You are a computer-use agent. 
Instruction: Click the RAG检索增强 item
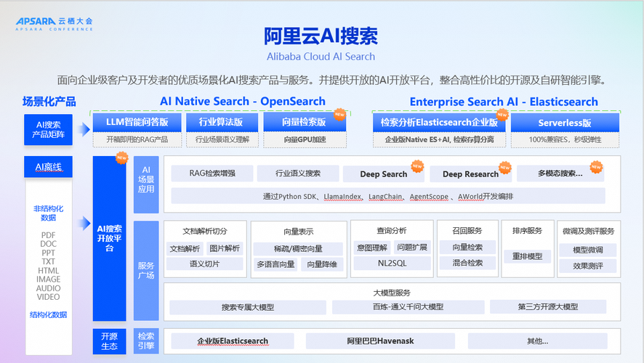point(212,174)
